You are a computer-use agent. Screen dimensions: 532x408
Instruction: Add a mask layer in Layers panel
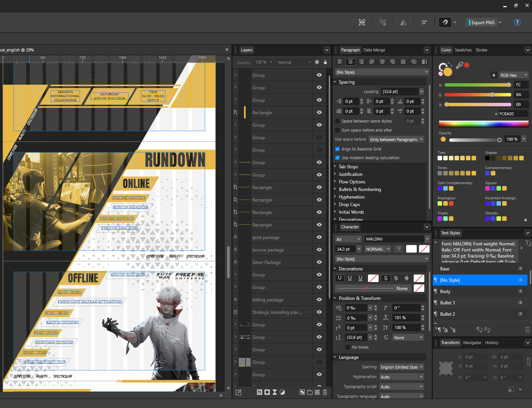[267, 392]
